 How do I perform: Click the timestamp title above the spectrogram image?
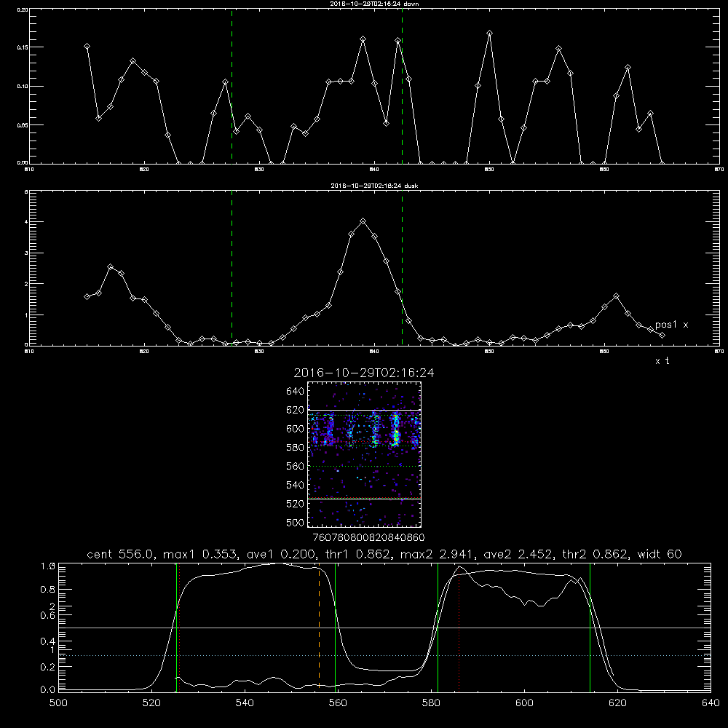(x=364, y=373)
